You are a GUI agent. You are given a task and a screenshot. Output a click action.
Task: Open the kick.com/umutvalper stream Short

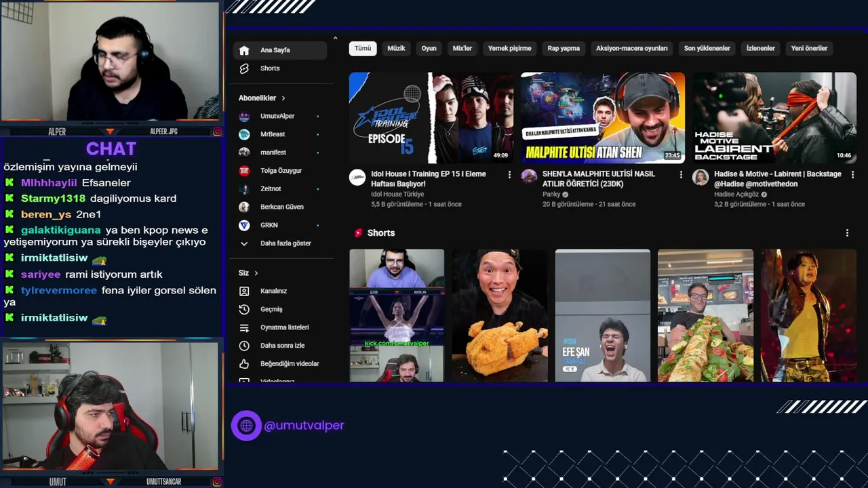[x=397, y=315]
